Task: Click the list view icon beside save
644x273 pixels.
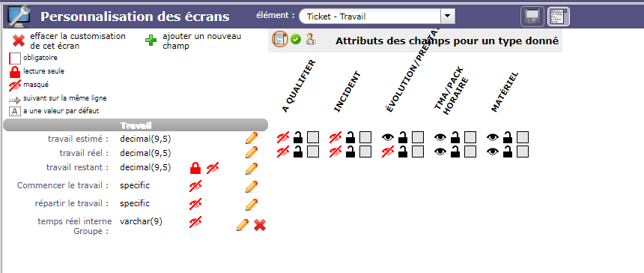Action: coord(558,16)
